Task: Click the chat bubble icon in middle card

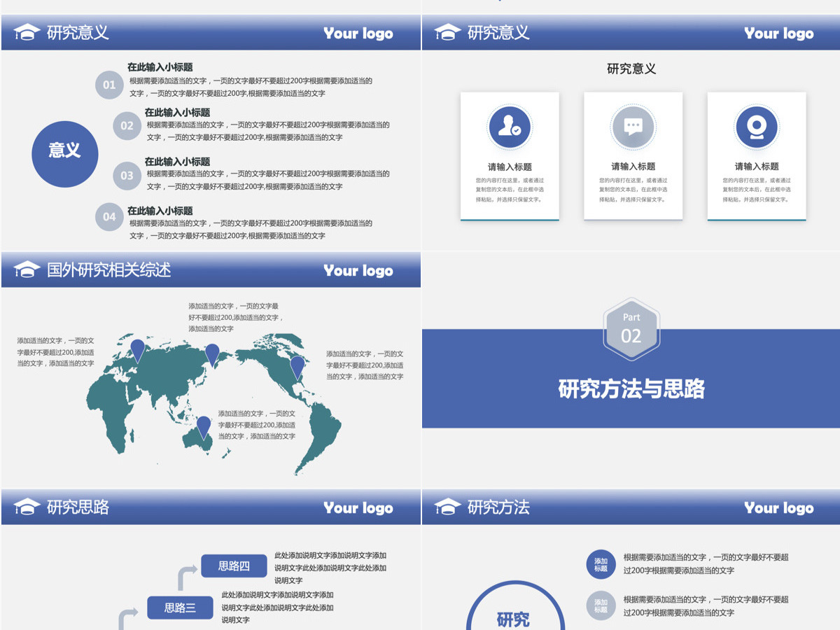Action: [633, 127]
